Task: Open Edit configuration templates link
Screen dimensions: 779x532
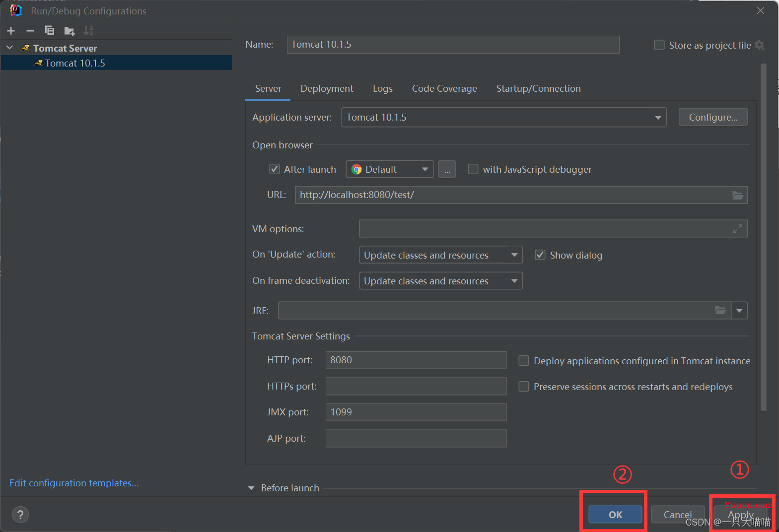Action: 74,483
